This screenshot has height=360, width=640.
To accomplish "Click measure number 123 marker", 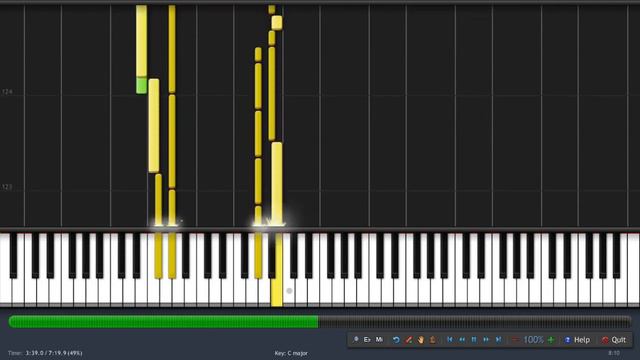I will pos(7,187).
